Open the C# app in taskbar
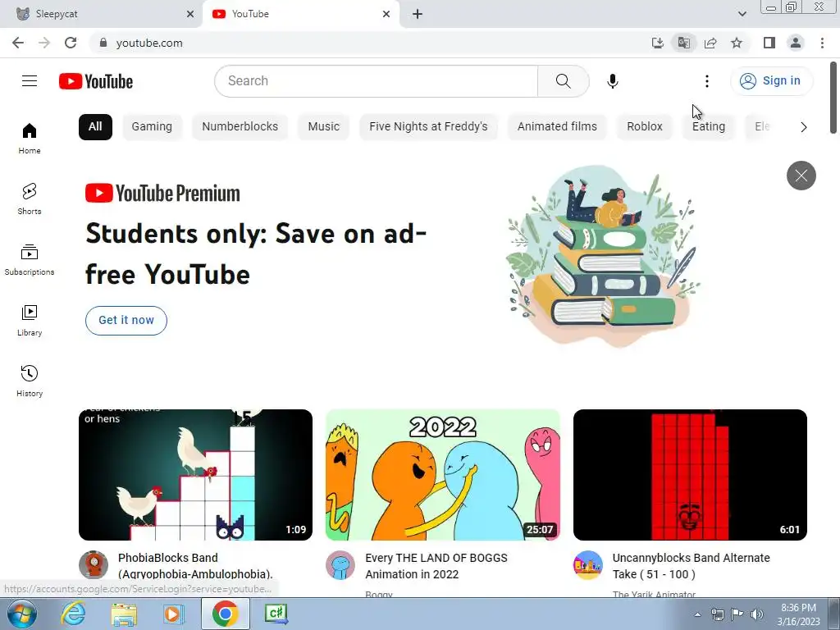 coord(276,614)
